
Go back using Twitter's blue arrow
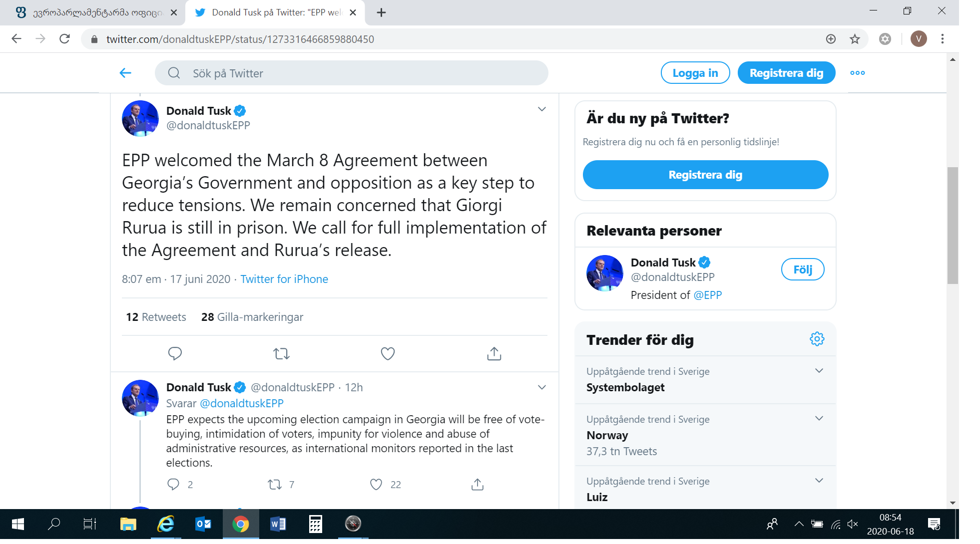point(125,73)
